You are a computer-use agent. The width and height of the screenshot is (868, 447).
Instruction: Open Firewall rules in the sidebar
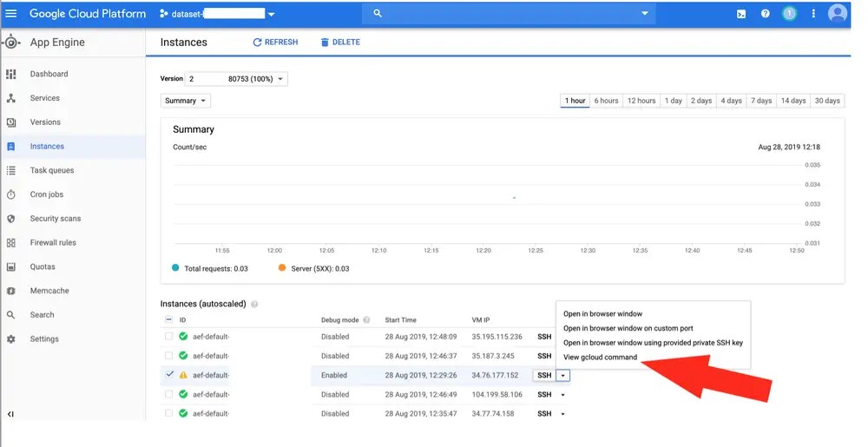click(53, 243)
